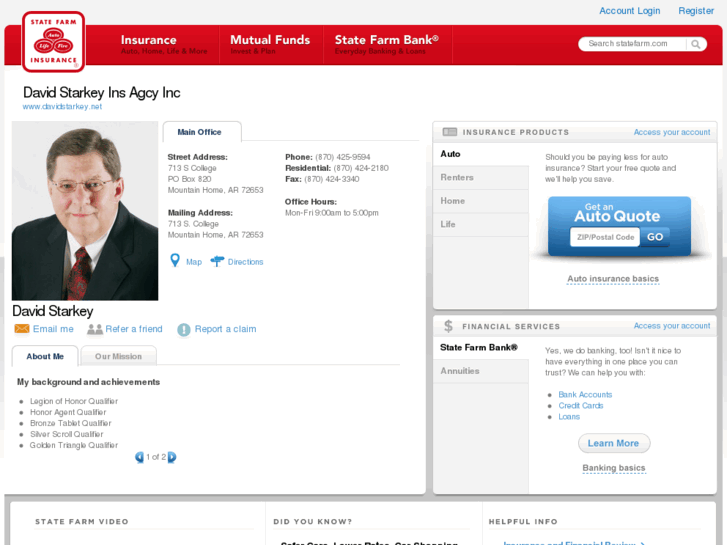Click the refer a friend people icon
The image size is (727, 545).
(95, 329)
